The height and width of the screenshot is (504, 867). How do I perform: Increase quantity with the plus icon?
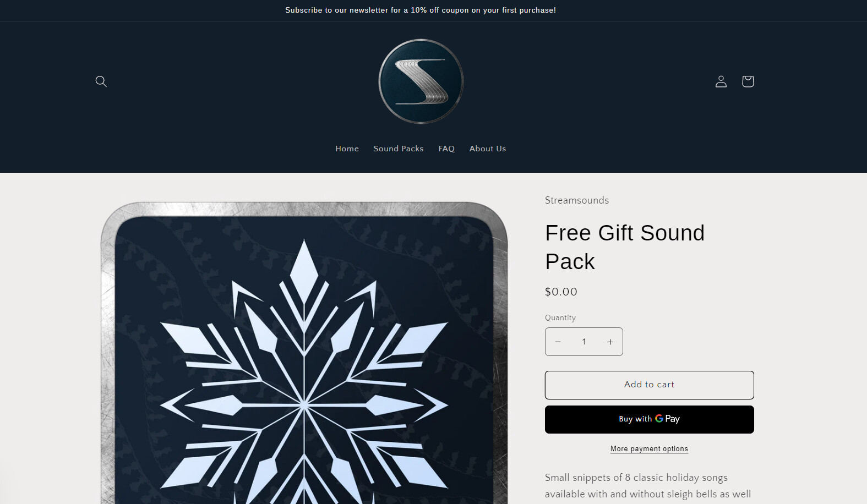click(610, 342)
